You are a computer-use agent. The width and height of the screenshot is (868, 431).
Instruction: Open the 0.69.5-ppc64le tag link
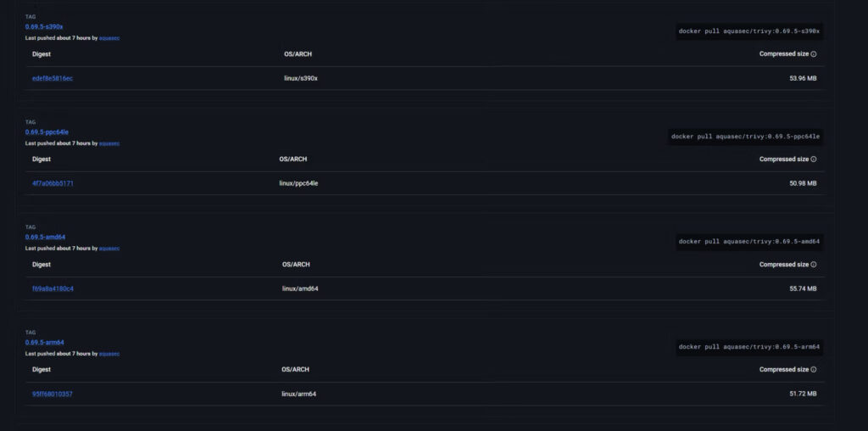click(x=47, y=132)
